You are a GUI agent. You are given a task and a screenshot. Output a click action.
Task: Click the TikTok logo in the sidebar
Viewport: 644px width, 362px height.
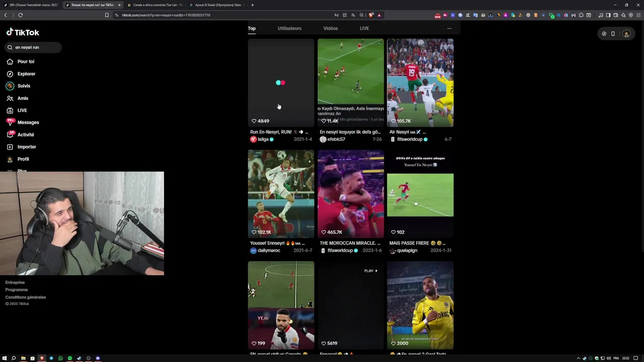pos(23,32)
